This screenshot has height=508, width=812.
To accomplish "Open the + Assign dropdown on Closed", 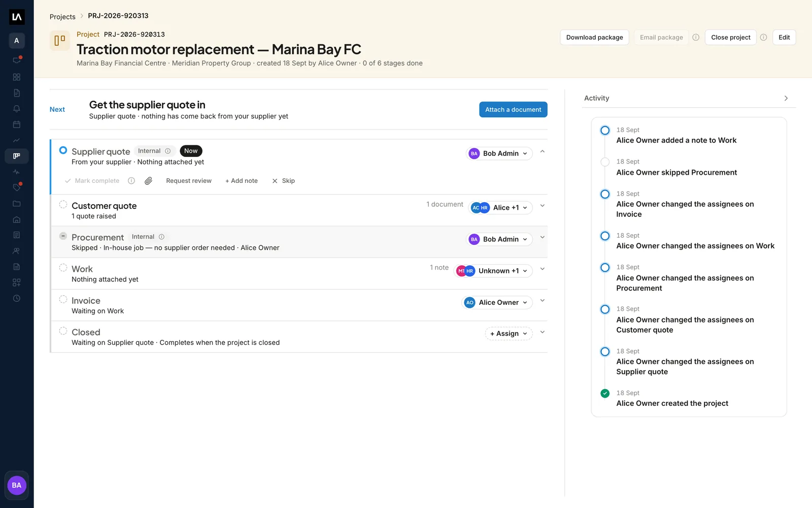I will 509,334.
